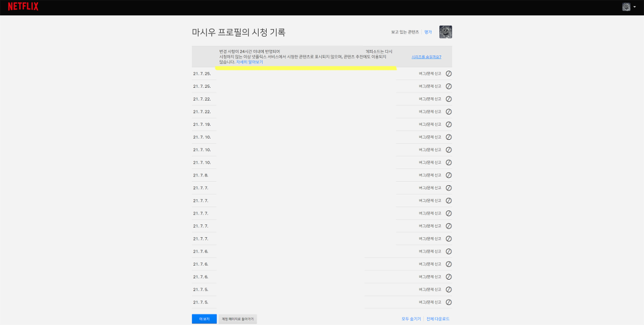Hide the 21. 7. 8. entry
The image size is (644, 325).
coord(449,175)
